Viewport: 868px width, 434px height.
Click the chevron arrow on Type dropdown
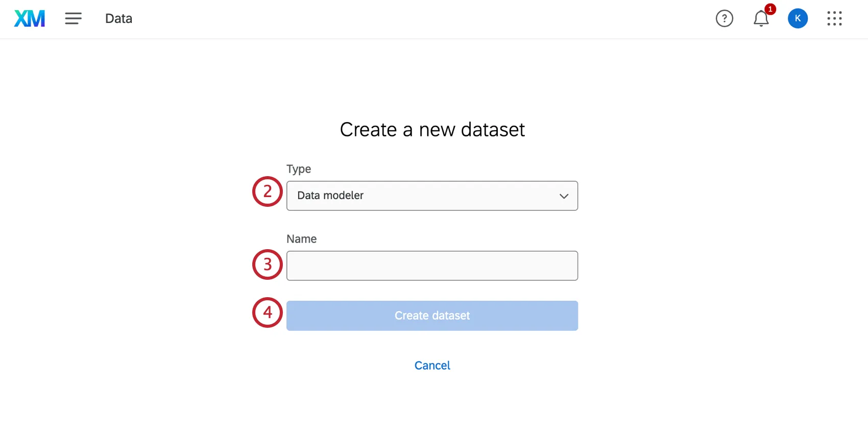pos(564,196)
